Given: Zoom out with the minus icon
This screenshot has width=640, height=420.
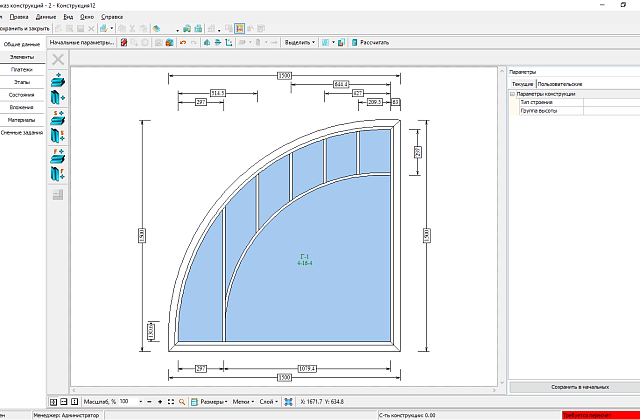Looking at the screenshot, I should point(149,402).
